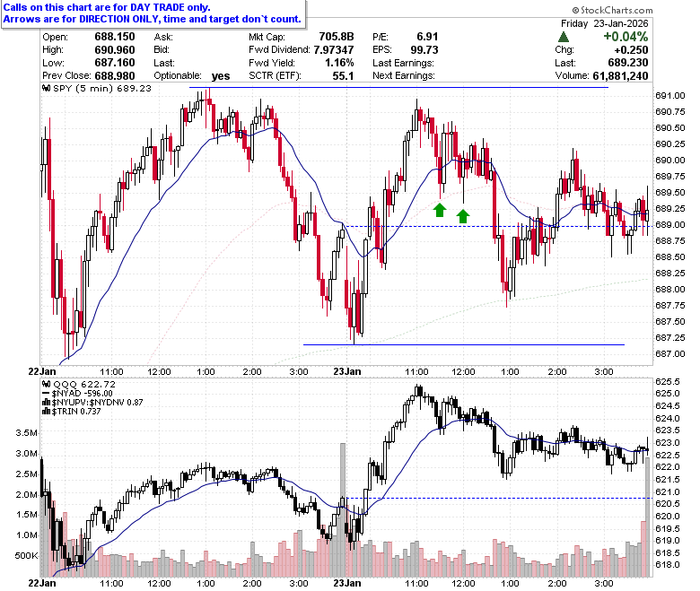The image size is (700, 591).
Task: Click the Friday 23-Jan-2026 date text
Action: click(x=605, y=23)
